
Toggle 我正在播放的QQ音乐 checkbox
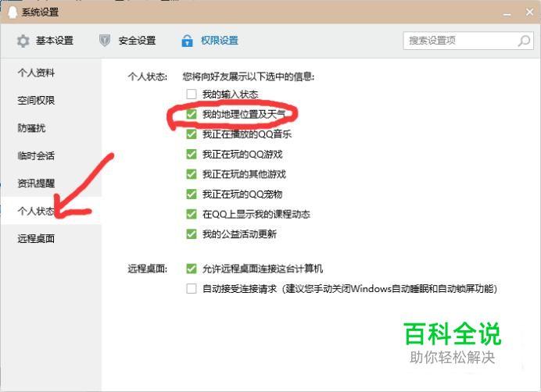pyautogui.click(x=192, y=134)
